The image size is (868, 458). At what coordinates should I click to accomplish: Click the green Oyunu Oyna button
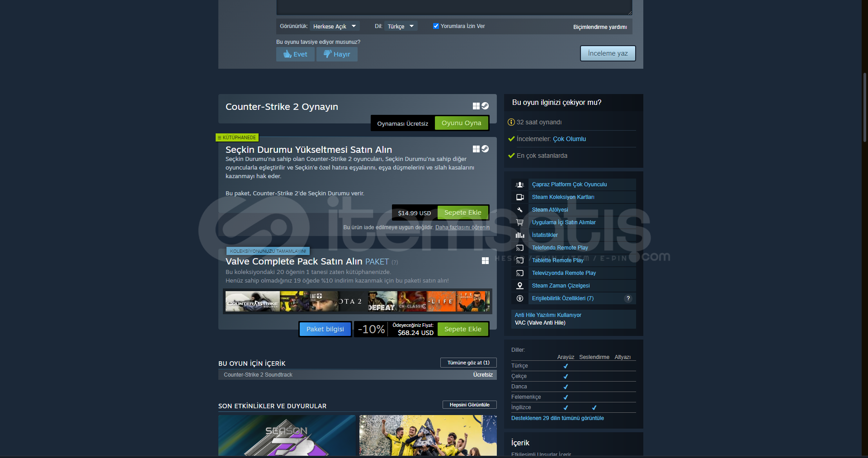[461, 123]
